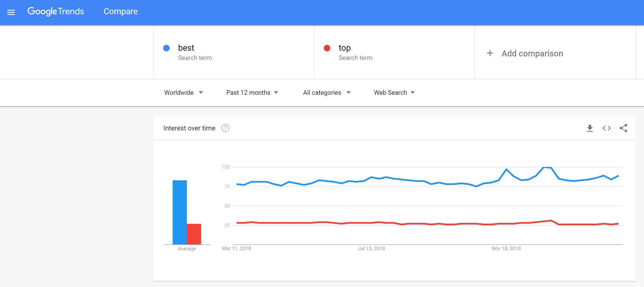The image size is (644, 287).
Task: Edit the 'best' search term
Action: pyautogui.click(x=186, y=48)
